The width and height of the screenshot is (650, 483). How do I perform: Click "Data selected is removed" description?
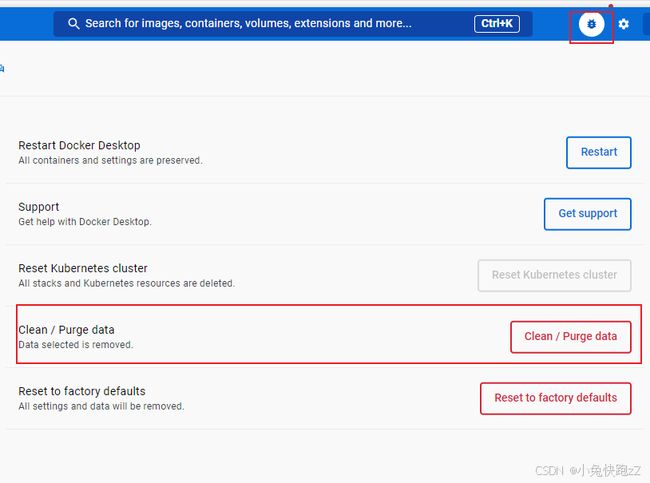(75, 345)
